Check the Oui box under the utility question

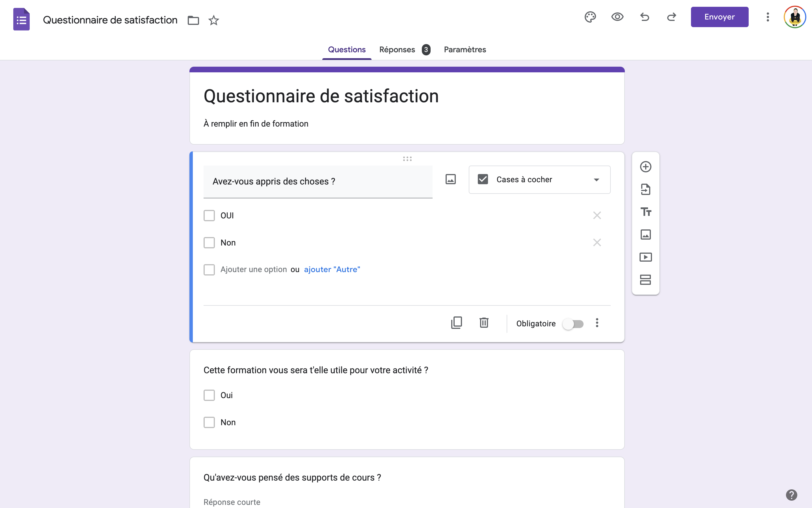(x=209, y=395)
